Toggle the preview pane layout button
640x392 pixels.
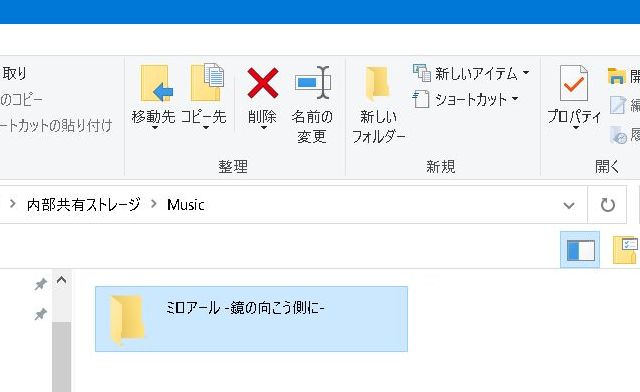[x=580, y=250]
